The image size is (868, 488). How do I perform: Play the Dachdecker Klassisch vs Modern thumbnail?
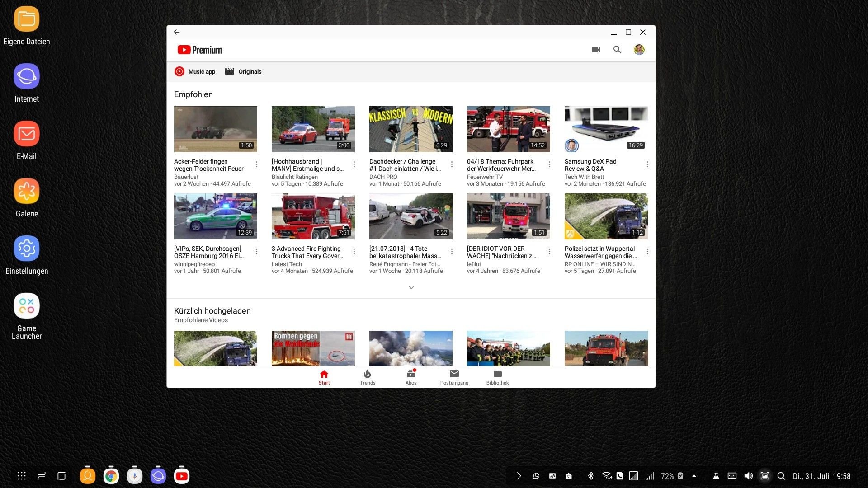pyautogui.click(x=411, y=129)
